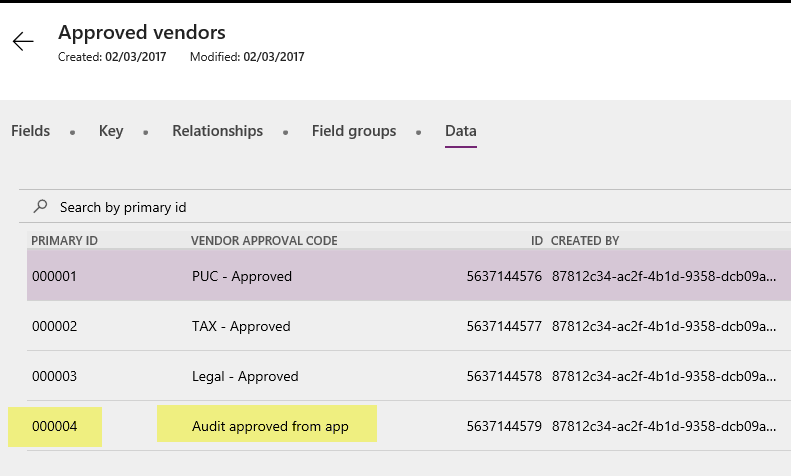Click ID value 5637144577

click(x=504, y=326)
